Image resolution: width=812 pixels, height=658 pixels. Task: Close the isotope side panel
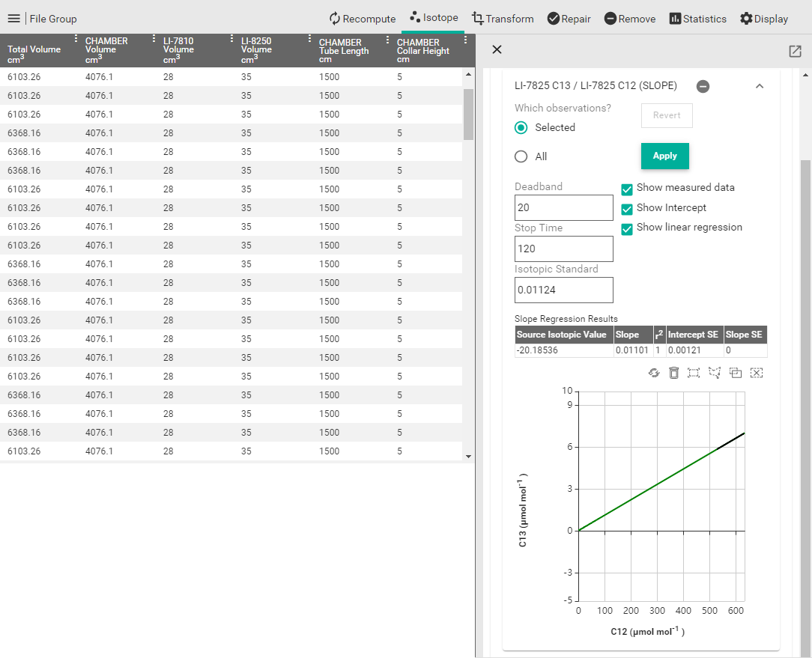(497, 49)
